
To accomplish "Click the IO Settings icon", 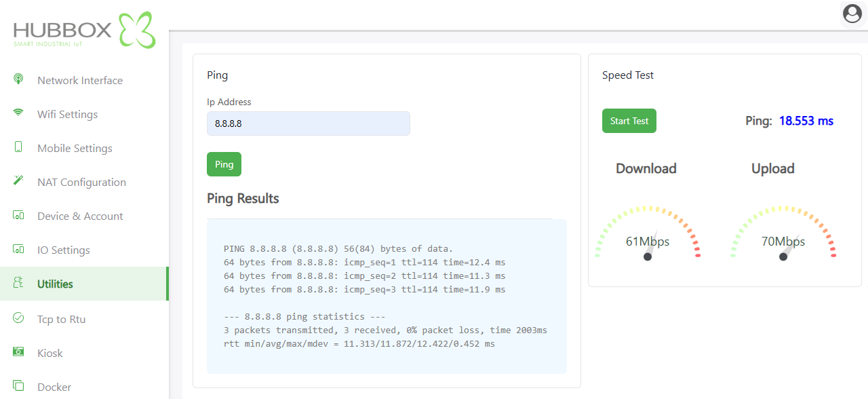I will (x=18, y=249).
